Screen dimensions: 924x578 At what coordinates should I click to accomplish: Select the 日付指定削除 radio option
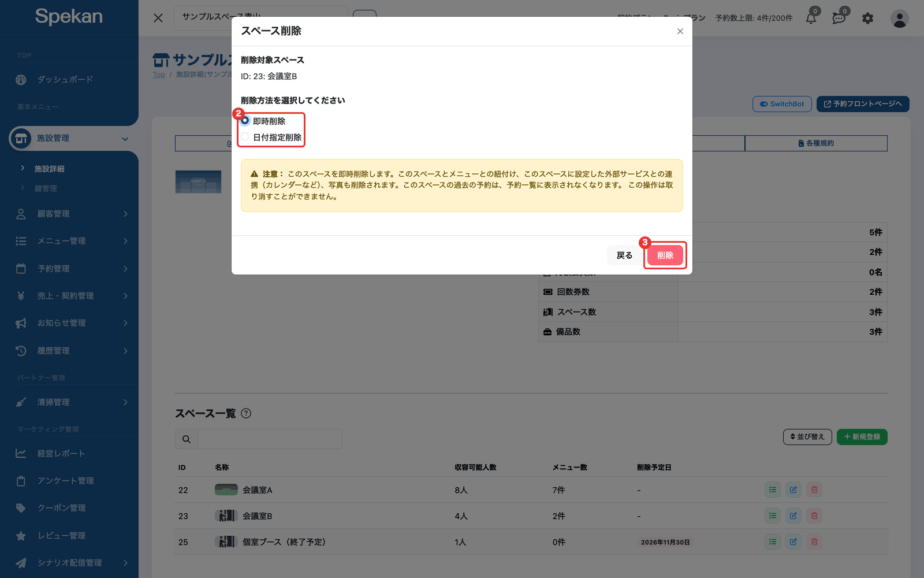coord(245,137)
